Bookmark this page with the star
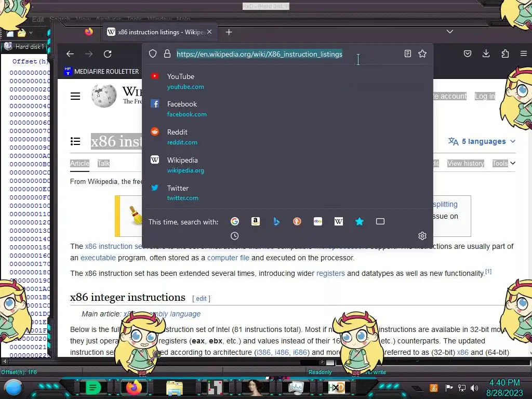This screenshot has height=399, width=532. point(422,54)
